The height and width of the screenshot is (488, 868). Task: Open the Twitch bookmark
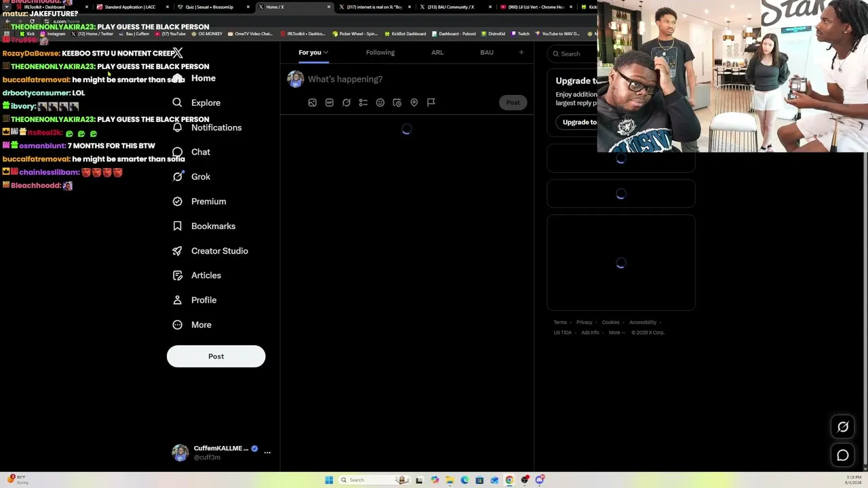[521, 34]
